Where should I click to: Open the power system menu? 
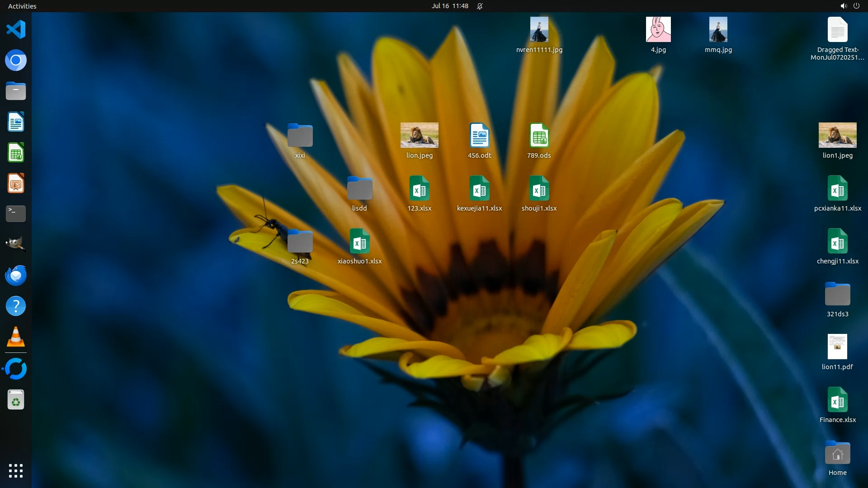[856, 6]
